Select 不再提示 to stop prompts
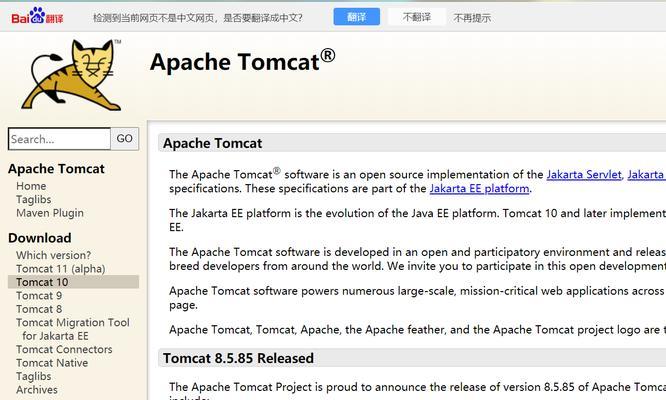The height and width of the screenshot is (400, 666). pyautogui.click(x=472, y=18)
